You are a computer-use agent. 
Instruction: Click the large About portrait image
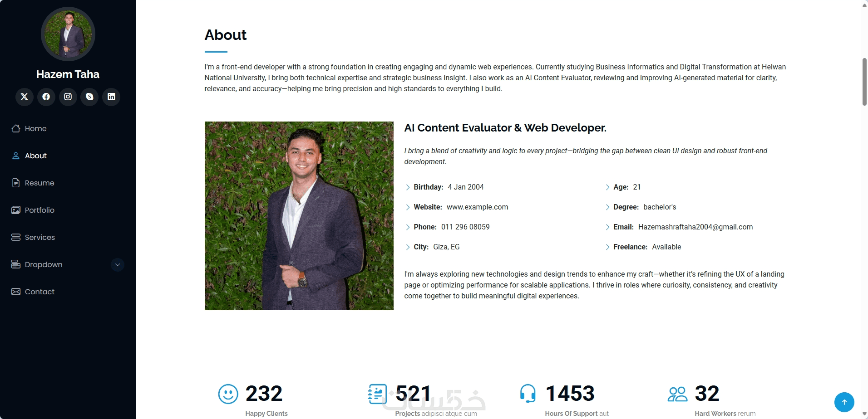point(299,216)
